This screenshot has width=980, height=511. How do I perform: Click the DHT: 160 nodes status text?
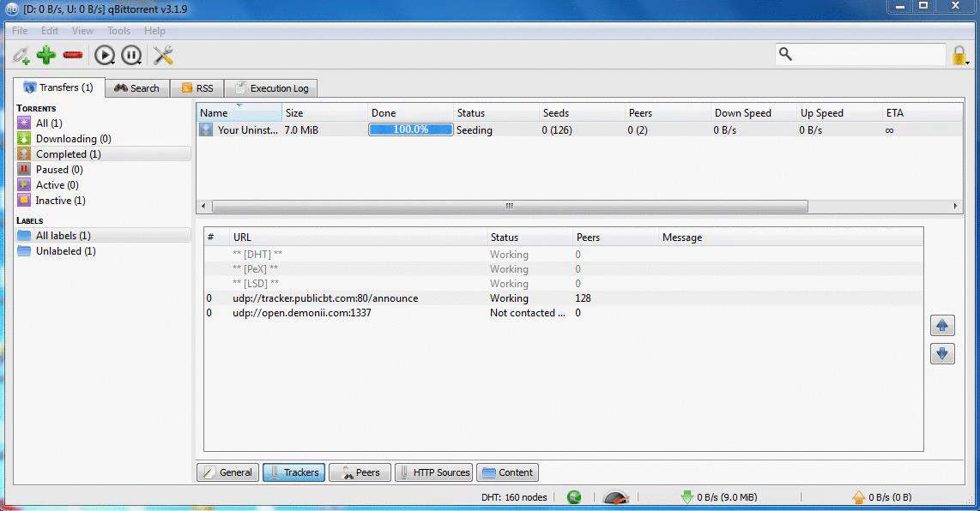tap(514, 497)
